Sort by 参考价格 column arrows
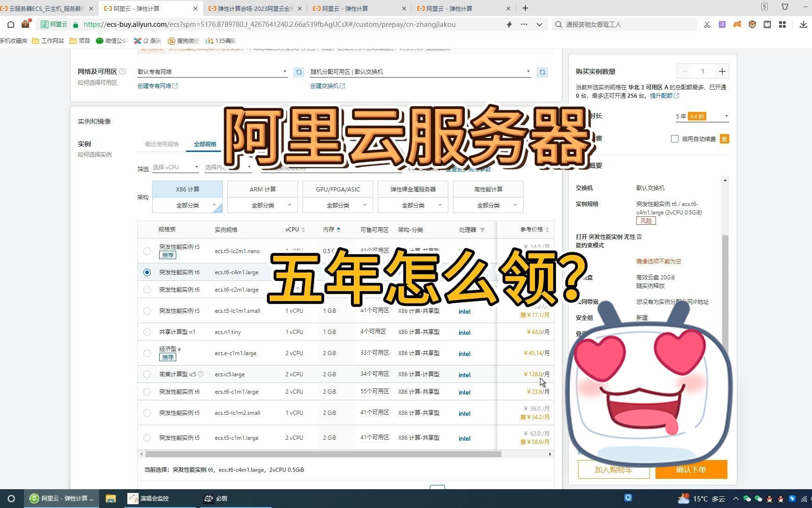Image resolution: width=812 pixels, height=508 pixels. coord(547,230)
